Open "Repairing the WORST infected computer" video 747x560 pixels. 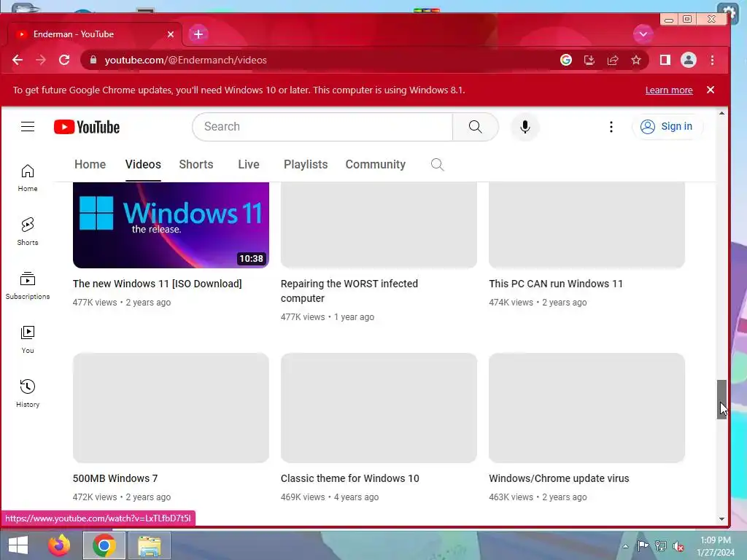point(349,291)
